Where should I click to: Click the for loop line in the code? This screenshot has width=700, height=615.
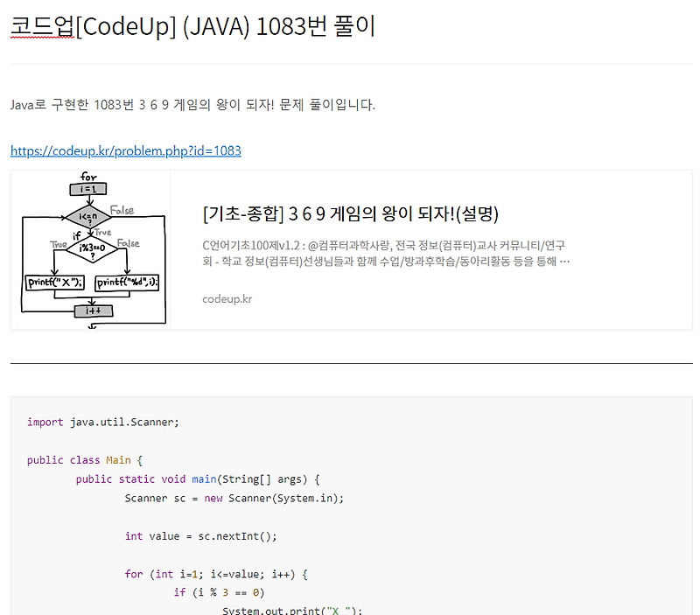[219, 574]
